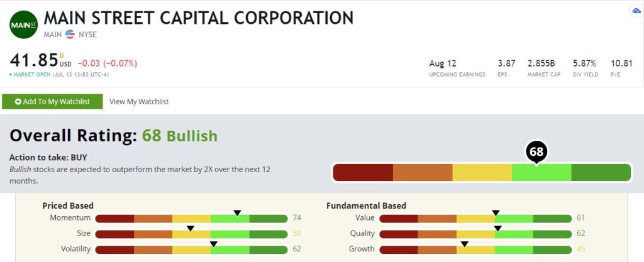This screenshot has width=644, height=262.
Task: Open View My Watchlist link
Action: click(x=139, y=102)
